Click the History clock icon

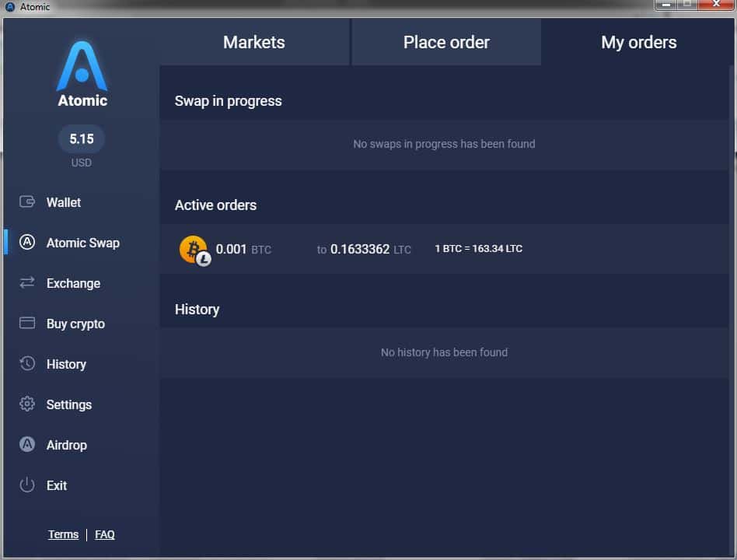click(26, 363)
